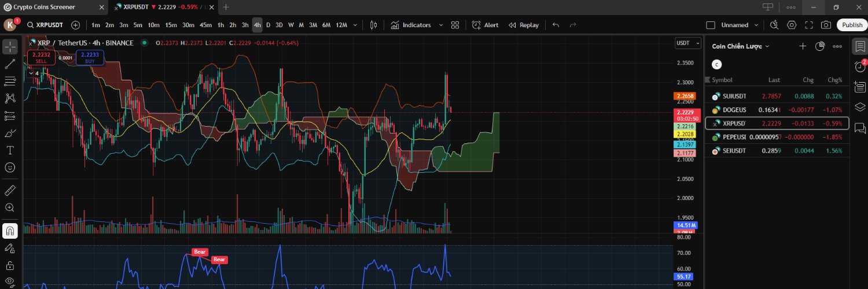The image size is (868, 289).
Task: Click the 2.2233 BUY button
Action: coord(90,57)
